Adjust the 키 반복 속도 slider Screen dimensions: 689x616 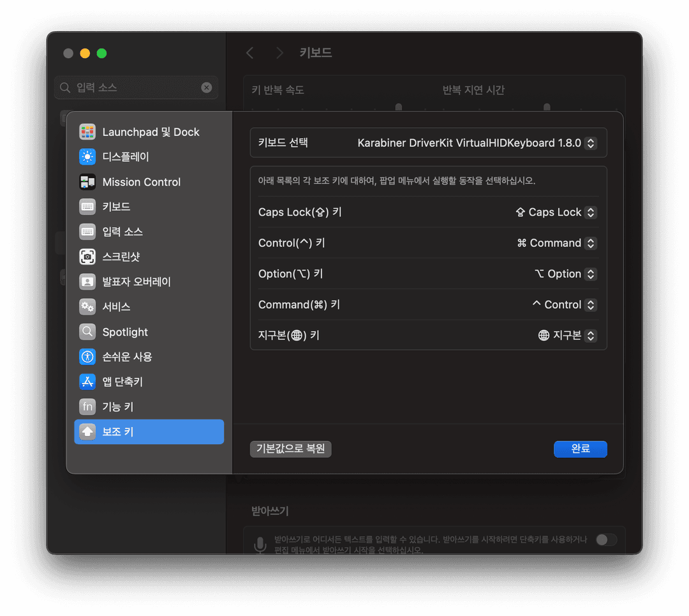click(399, 107)
